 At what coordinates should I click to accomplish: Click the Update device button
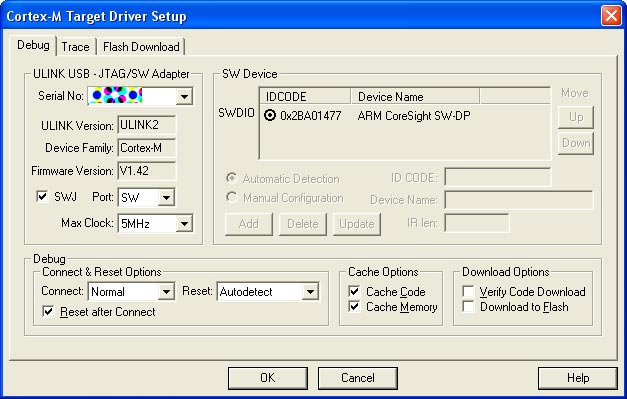point(357,224)
